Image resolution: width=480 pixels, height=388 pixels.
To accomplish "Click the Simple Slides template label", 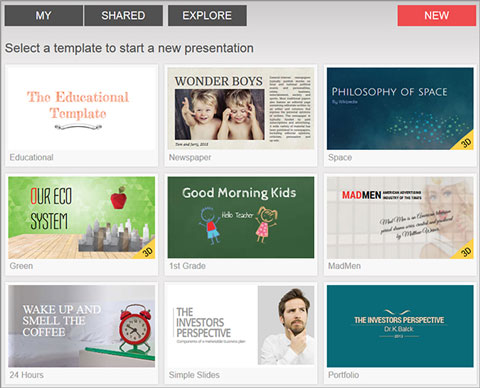I will tap(194, 375).
